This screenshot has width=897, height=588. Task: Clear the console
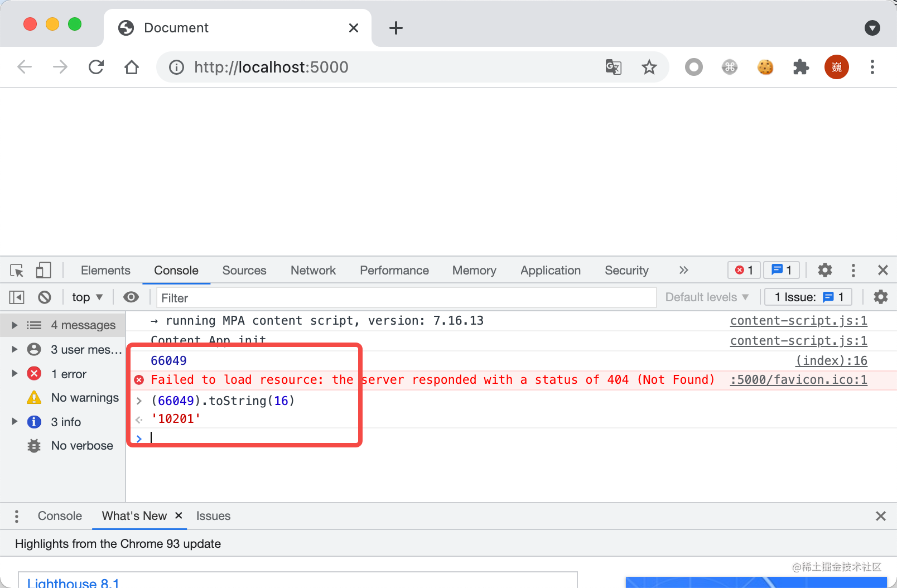point(45,297)
